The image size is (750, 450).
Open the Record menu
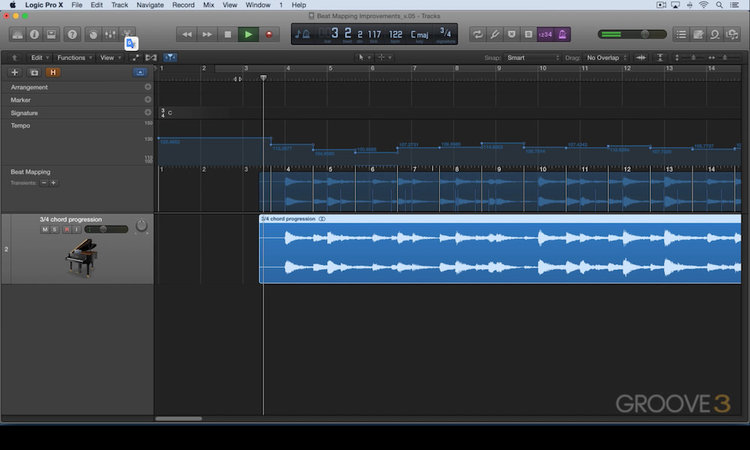point(183,5)
